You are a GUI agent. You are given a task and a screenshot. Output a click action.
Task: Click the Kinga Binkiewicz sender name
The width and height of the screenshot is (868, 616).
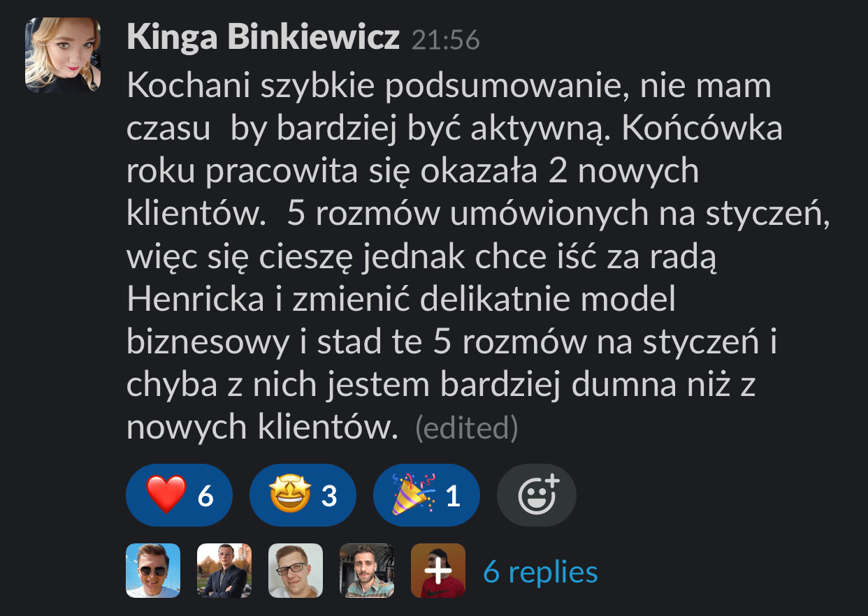(263, 38)
